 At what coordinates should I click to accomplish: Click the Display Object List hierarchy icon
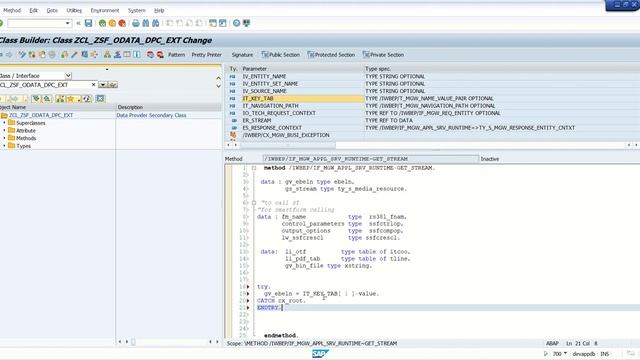pos(107,54)
